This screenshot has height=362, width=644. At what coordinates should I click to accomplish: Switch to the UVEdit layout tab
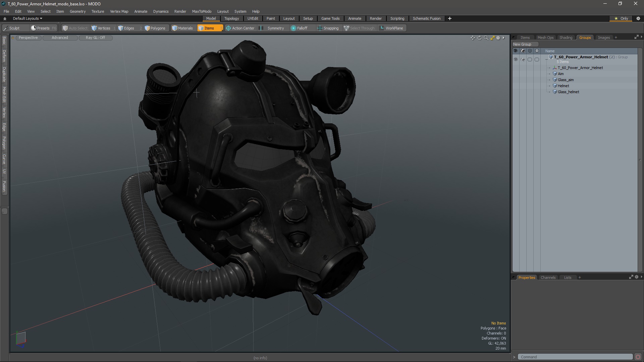(253, 18)
